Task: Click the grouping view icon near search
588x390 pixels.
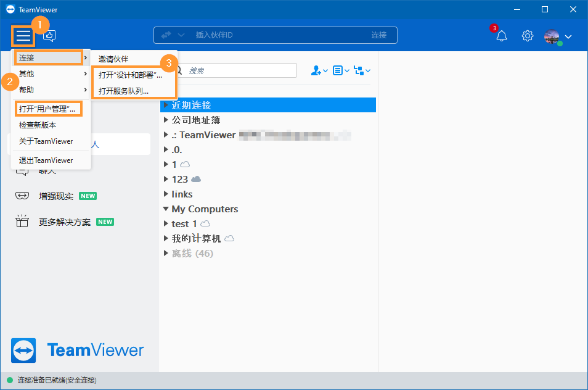Action: [360, 70]
